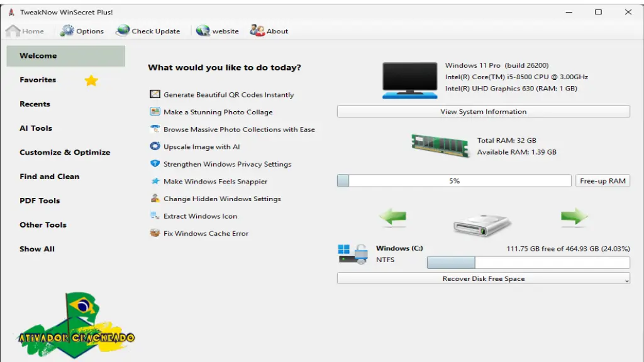The image size is (644, 362).
Task: Click the View System Information button
Action: click(x=484, y=111)
